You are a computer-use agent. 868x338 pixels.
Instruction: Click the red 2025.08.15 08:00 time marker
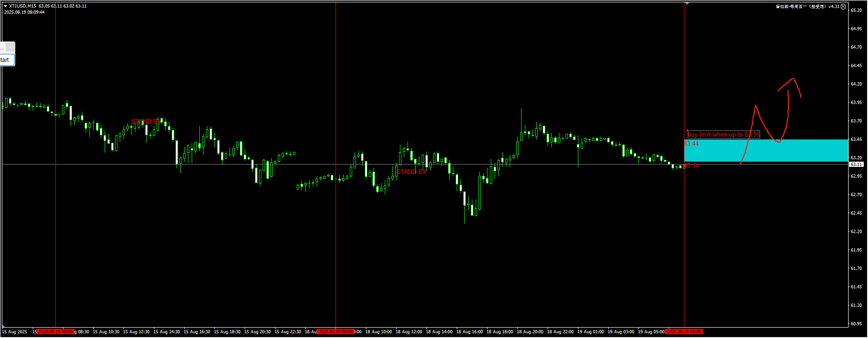[55, 332]
